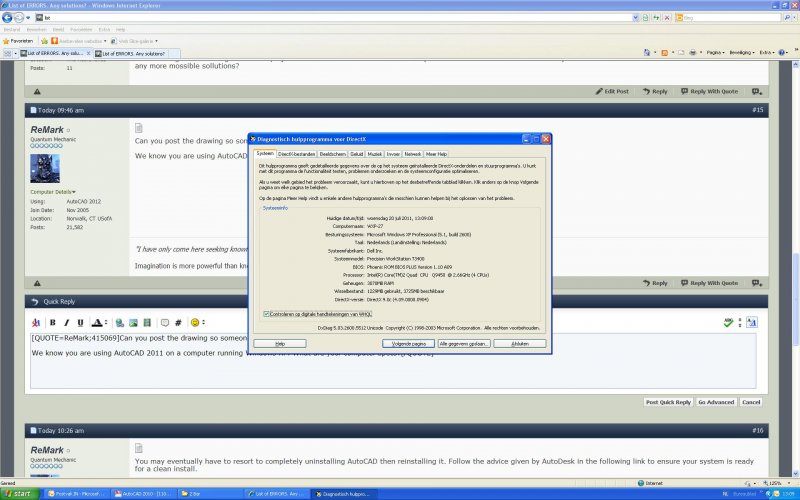Screen dimensions: 800x500
Task: Open the Bestand menu
Action: pos(12,30)
